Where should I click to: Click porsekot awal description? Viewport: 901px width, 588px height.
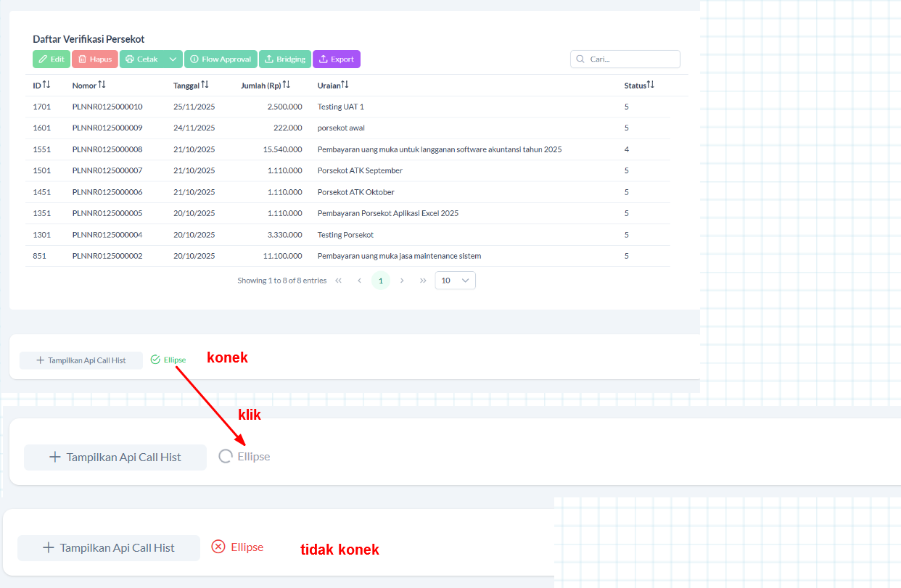(341, 128)
